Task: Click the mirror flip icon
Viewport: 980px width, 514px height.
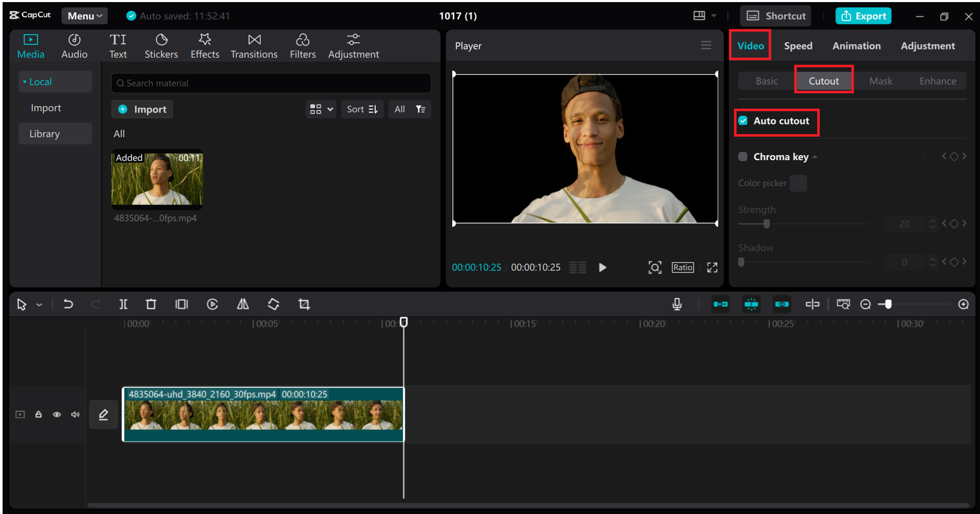Action: (x=243, y=304)
